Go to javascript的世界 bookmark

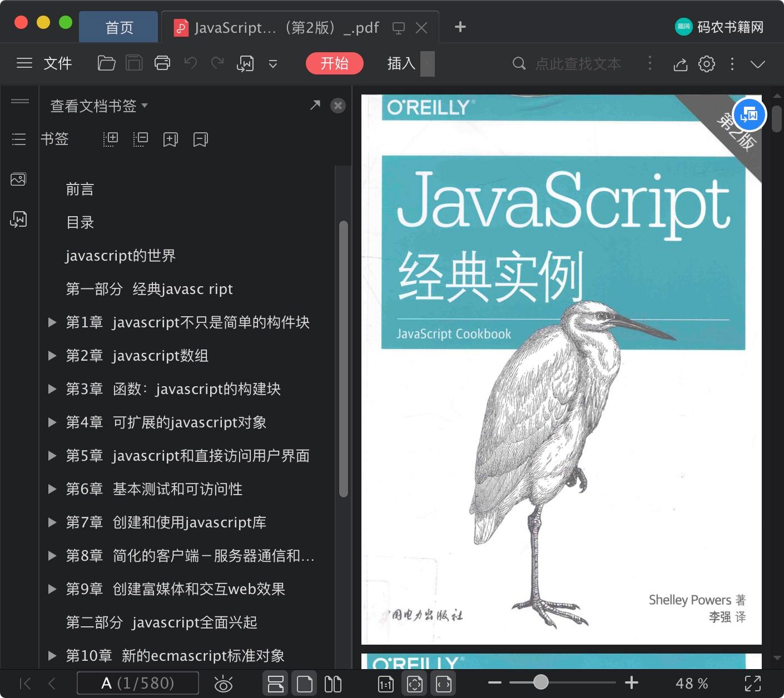point(121,256)
